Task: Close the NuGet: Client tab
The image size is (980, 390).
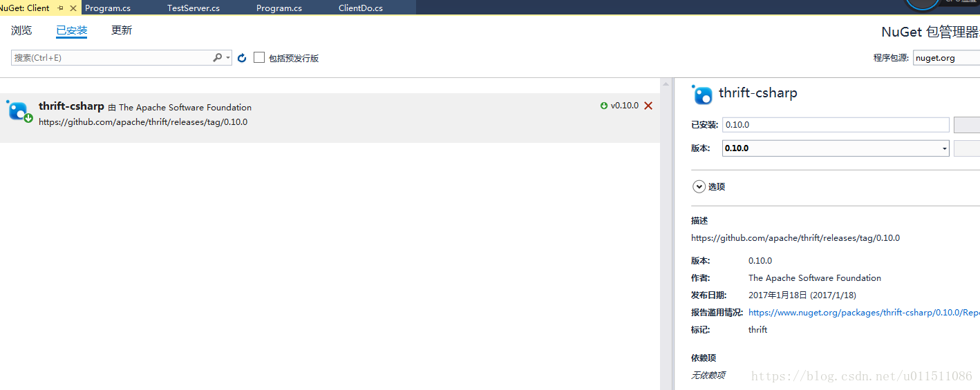Action: coord(73,8)
